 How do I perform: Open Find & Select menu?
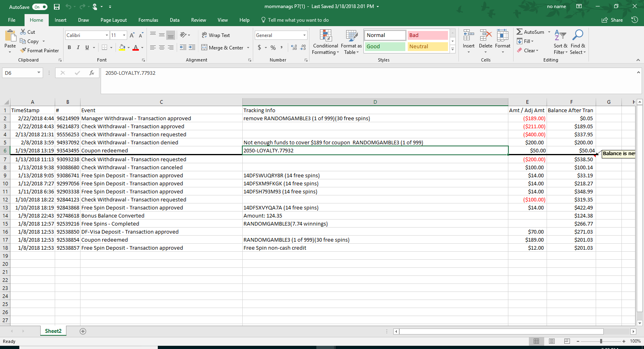578,42
